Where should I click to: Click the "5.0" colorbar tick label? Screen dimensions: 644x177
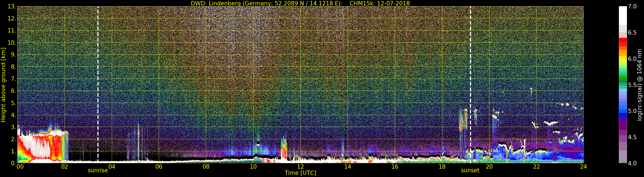pos(632,111)
